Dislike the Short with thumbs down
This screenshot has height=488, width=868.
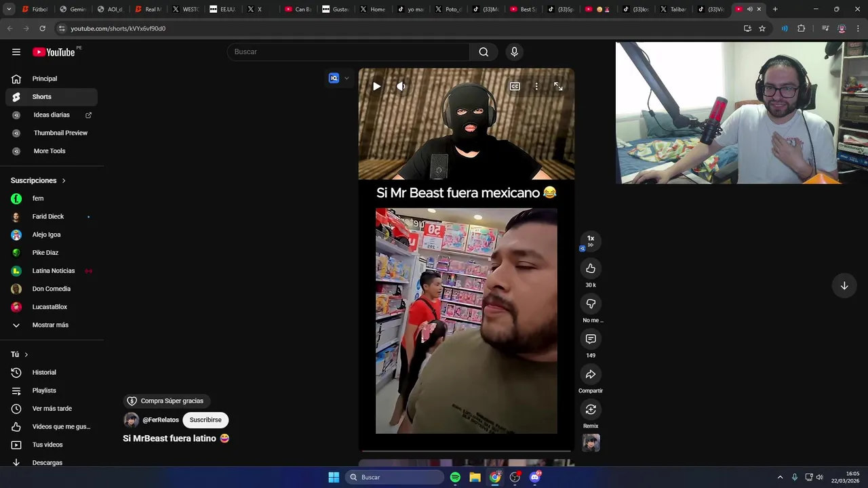pyautogui.click(x=591, y=304)
